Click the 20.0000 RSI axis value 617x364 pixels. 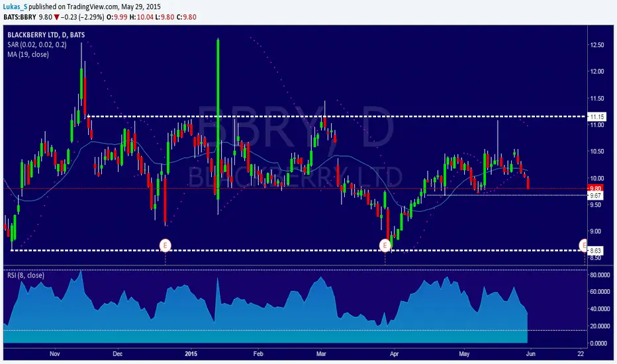(601, 326)
